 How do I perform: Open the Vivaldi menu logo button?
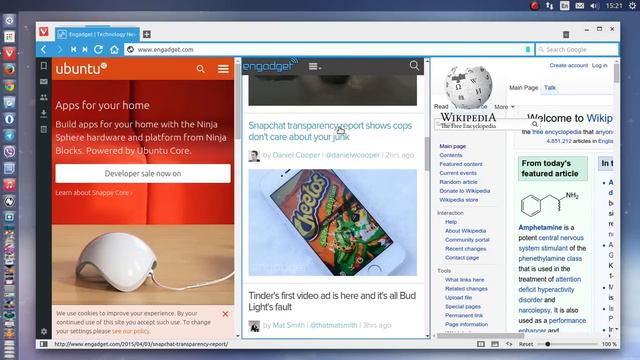pyautogui.click(x=44, y=31)
